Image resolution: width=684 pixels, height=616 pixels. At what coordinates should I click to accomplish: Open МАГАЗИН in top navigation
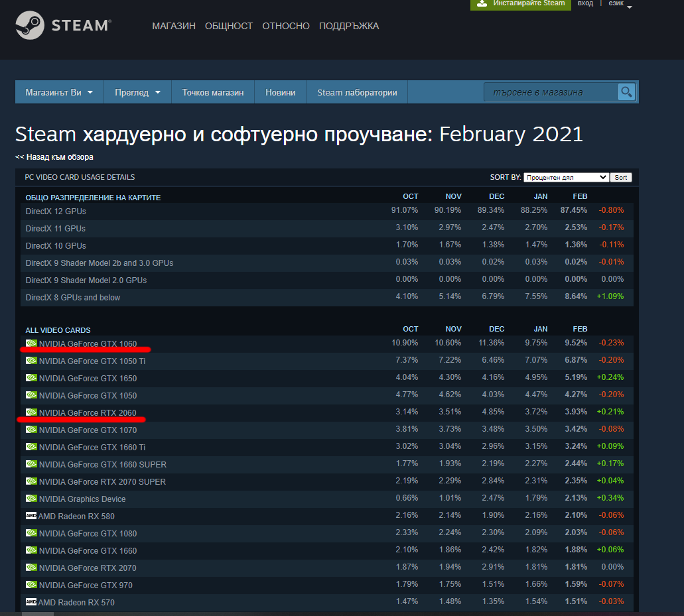click(x=174, y=26)
